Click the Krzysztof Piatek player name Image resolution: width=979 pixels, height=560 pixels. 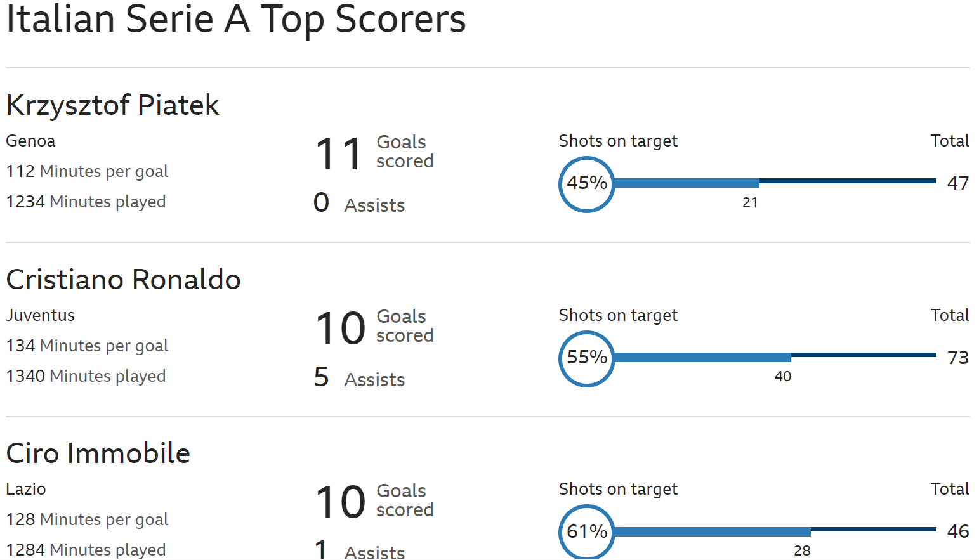(x=112, y=105)
